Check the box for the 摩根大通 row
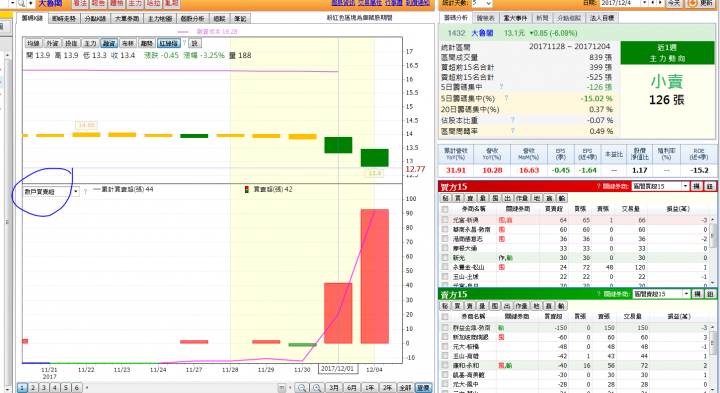720x393 pixels. click(444, 248)
